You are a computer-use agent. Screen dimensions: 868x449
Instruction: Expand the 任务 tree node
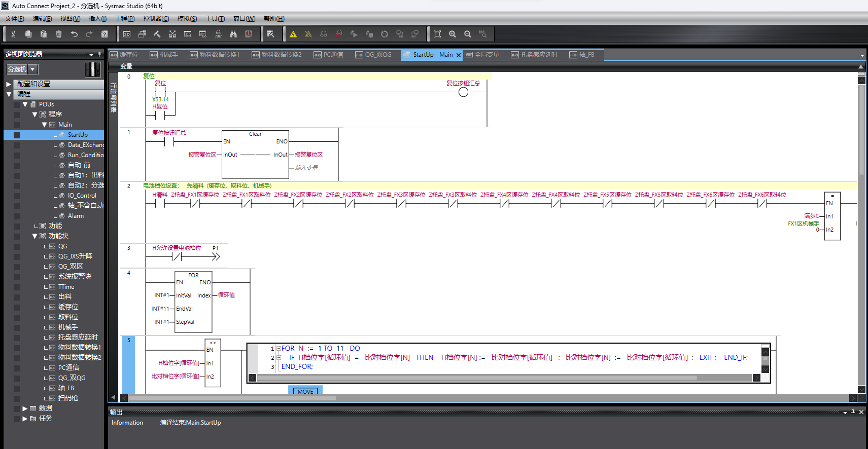pos(25,419)
